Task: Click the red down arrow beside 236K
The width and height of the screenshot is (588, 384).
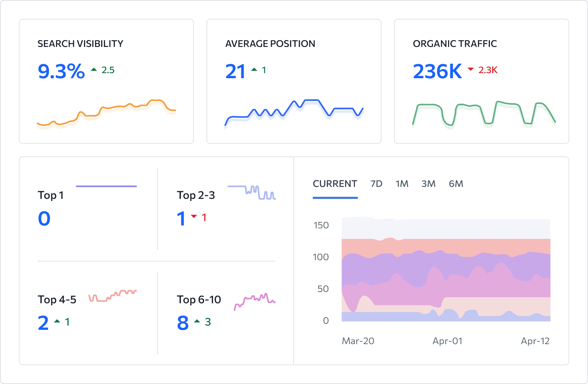Action: point(471,69)
